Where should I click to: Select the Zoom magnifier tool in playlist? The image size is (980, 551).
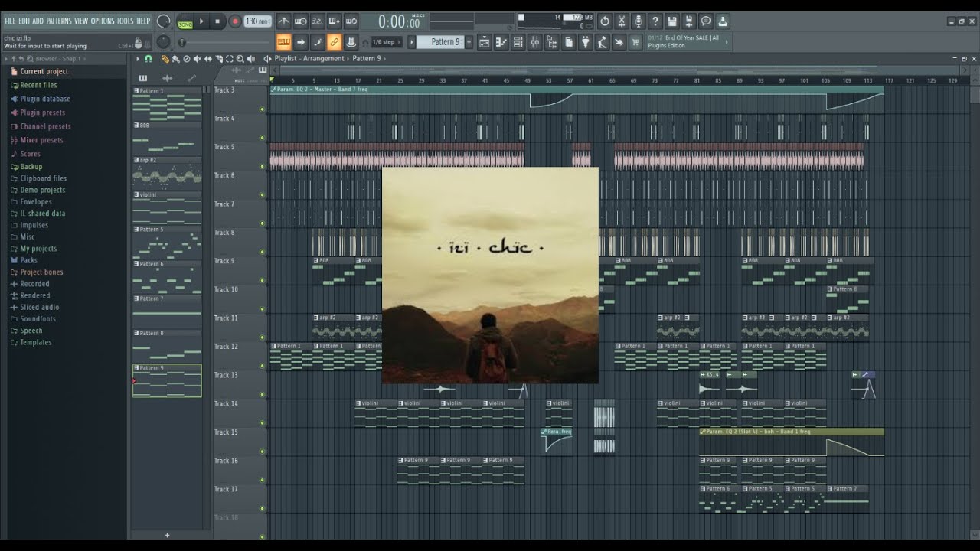pos(240,58)
